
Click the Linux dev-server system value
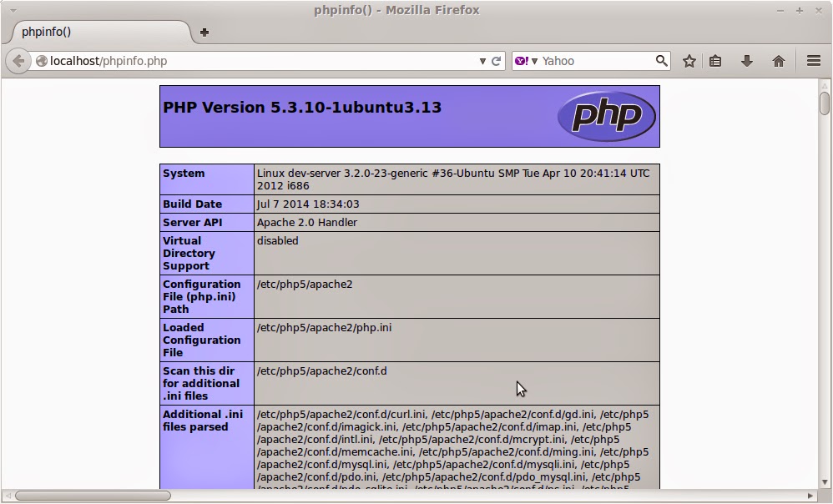453,179
